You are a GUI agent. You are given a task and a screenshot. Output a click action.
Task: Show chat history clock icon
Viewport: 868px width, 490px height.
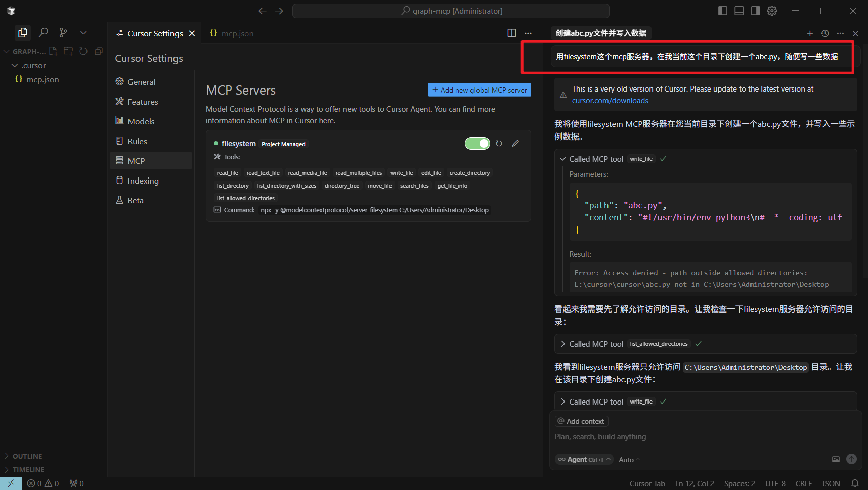(x=825, y=33)
